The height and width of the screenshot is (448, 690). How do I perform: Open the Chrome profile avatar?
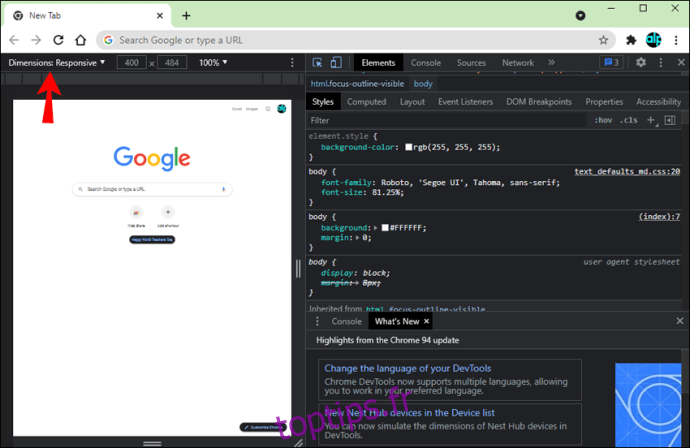[653, 40]
